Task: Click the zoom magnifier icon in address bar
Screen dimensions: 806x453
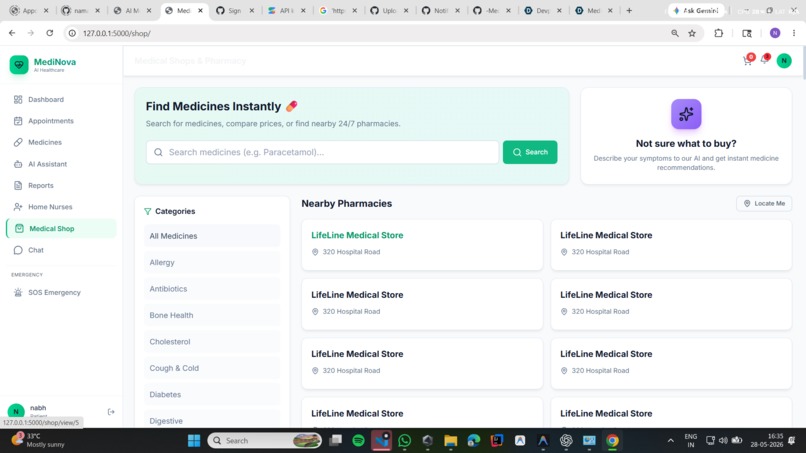Action: (674, 33)
